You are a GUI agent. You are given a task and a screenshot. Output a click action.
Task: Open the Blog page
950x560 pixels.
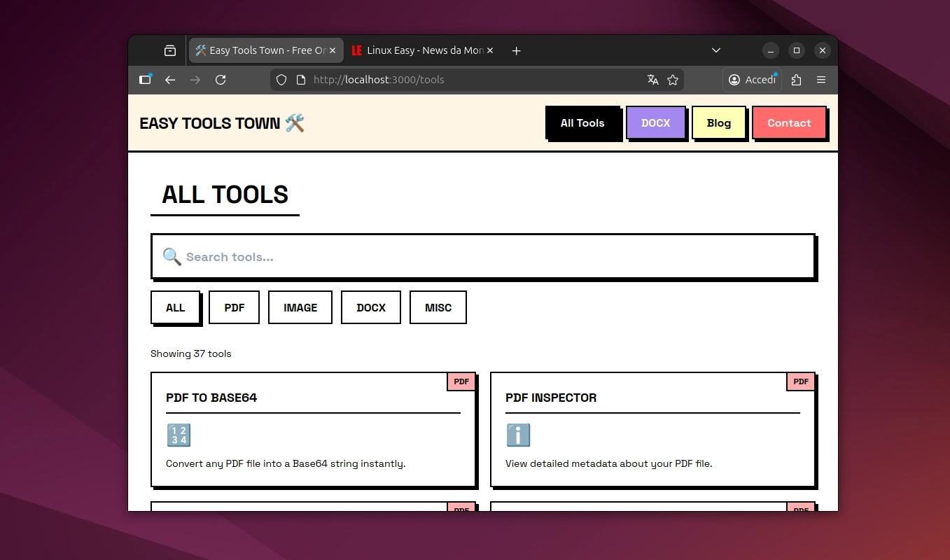(x=719, y=122)
